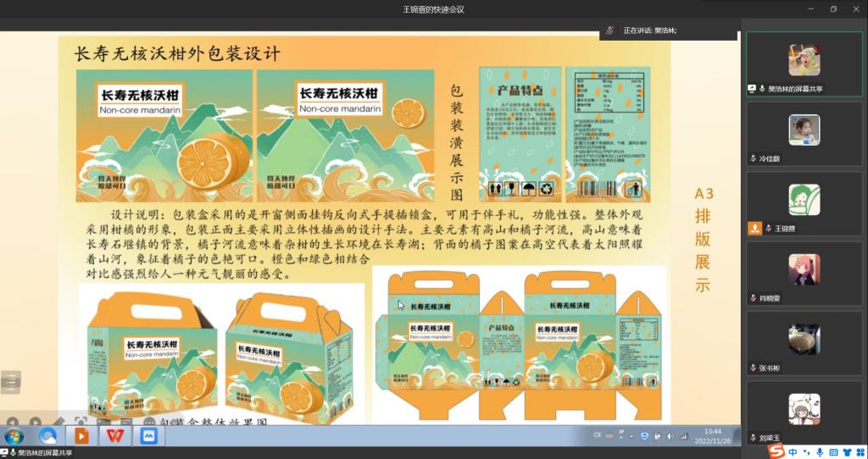Open the network signal tray icon
868x459 pixels.
(683, 436)
